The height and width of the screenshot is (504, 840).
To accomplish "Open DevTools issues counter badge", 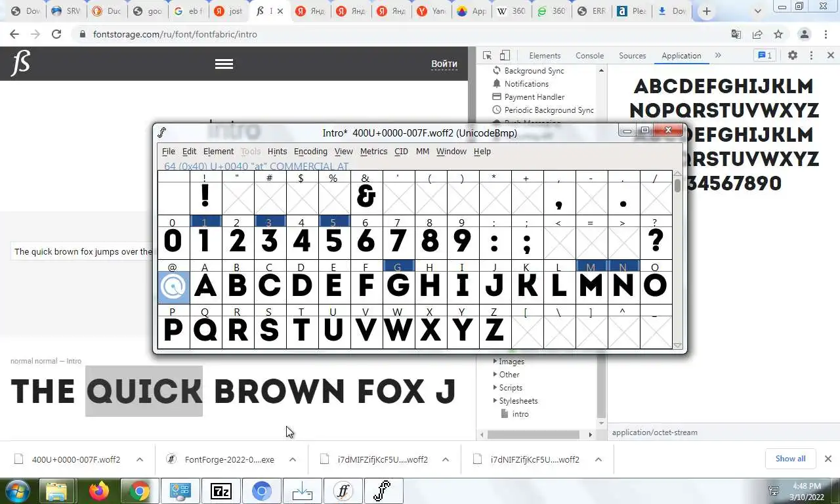I will pyautogui.click(x=765, y=56).
